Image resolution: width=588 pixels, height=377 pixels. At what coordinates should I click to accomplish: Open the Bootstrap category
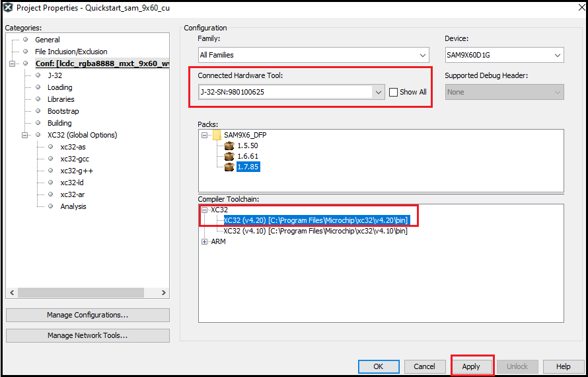coord(63,112)
